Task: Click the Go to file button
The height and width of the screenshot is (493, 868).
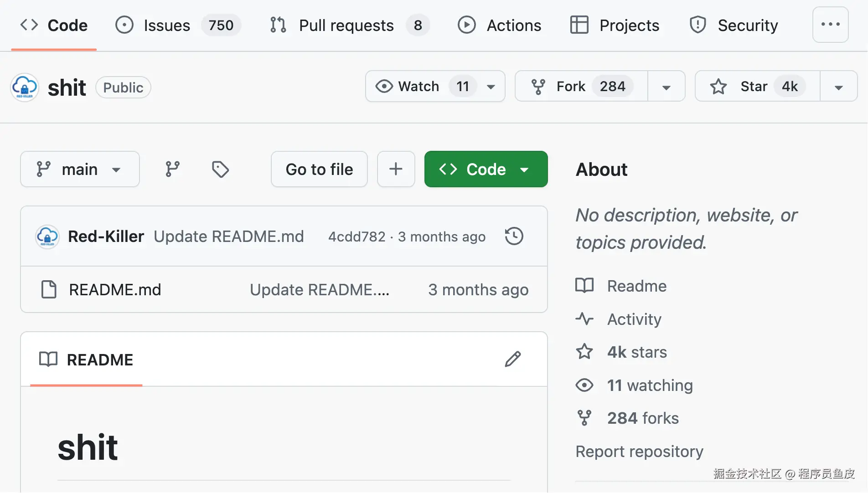Action: click(x=319, y=169)
